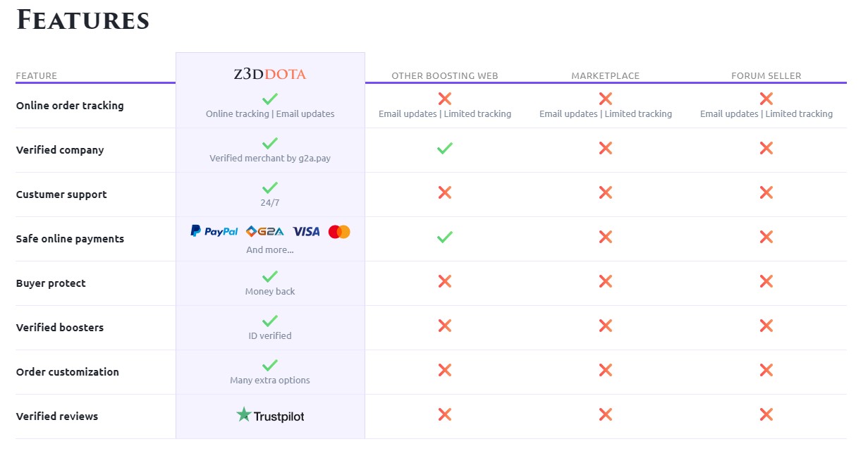The image size is (868, 463).
Task: Click red X for Marketplace Online order tracking
Action: [605, 99]
